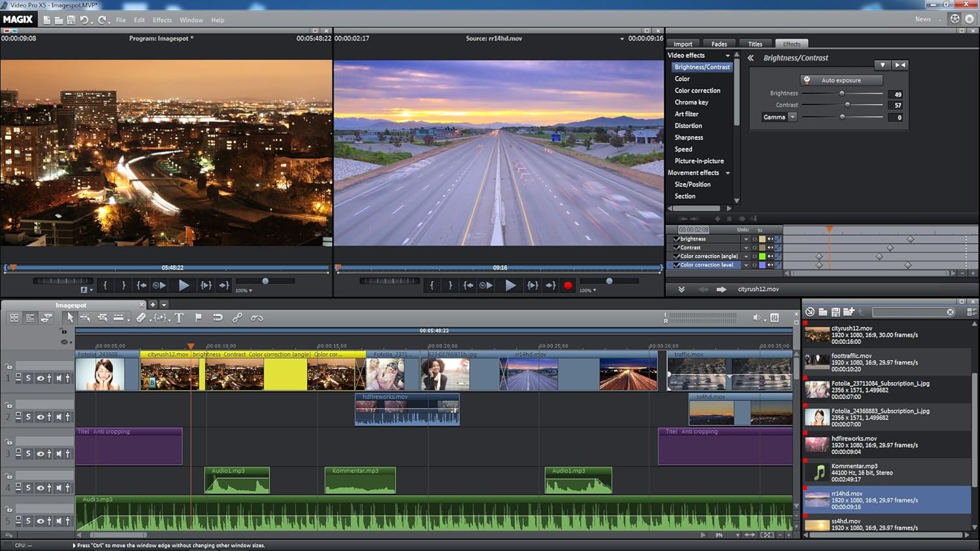Select the Title editor T tool
Viewport: 980px width, 551px height.
(x=179, y=318)
